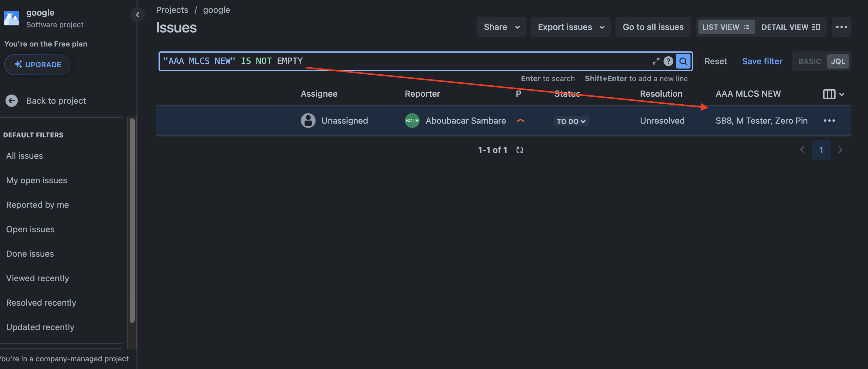Image resolution: width=868 pixels, height=369 pixels.
Task: Click the priority arrow icon in the row
Action: (x=520, y=121)
